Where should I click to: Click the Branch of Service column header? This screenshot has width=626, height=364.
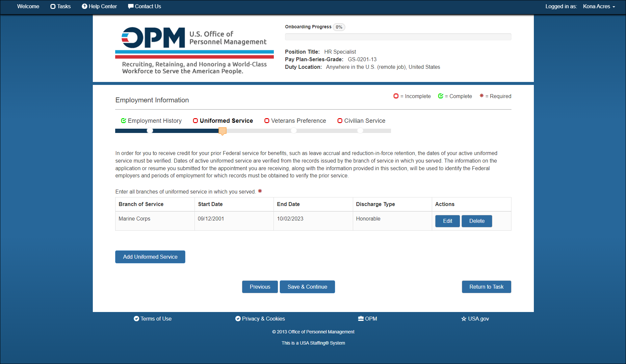click(x=155, y=204)
